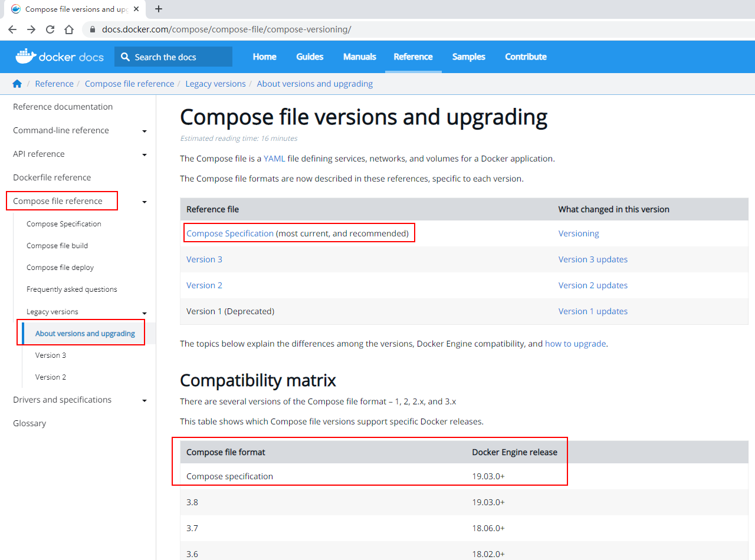The height and width of the screenshot is (560, 755).
Task: Select Glossary in sidebar
Action: 29,423
